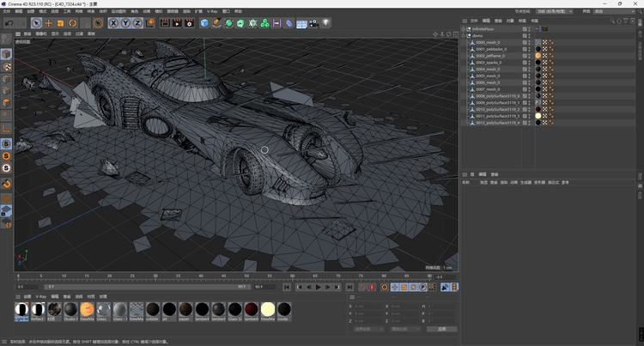This screenshot has height=346, width=644.
Task: Click the Autokeying red button
Action: [372, 288]
